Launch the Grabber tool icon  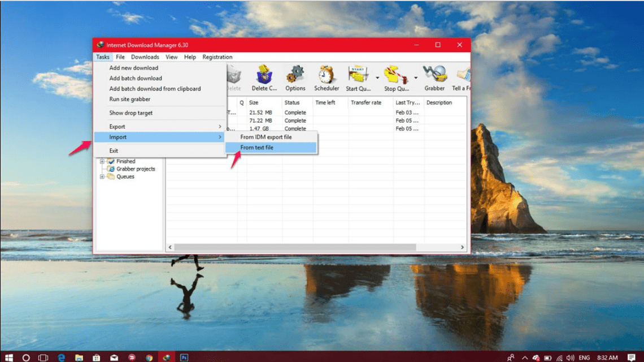(434, 77)
